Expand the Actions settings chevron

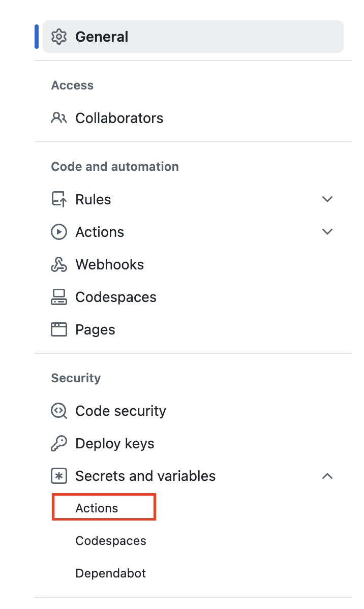coord(327,232)
